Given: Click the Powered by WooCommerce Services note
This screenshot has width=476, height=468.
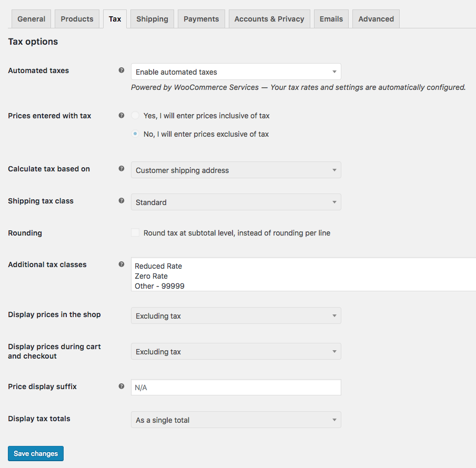Looking at the screenshot, I should [x=298, y=87].
